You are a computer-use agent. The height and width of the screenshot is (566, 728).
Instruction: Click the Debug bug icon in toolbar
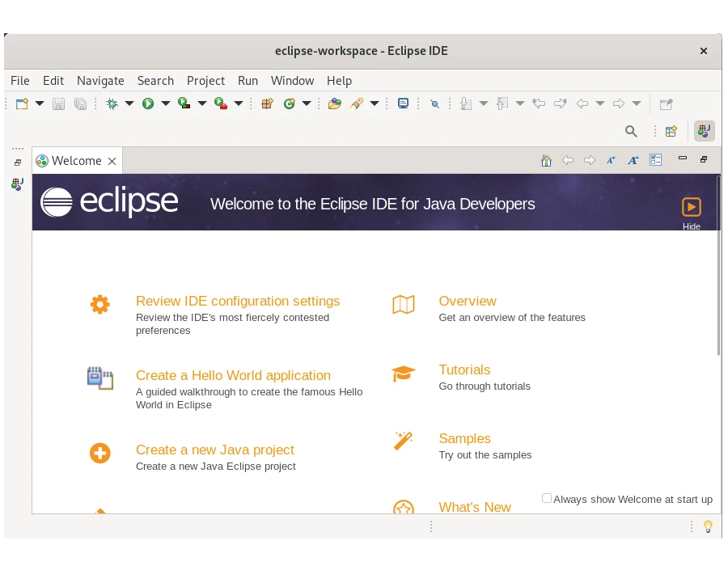point(112,103)
